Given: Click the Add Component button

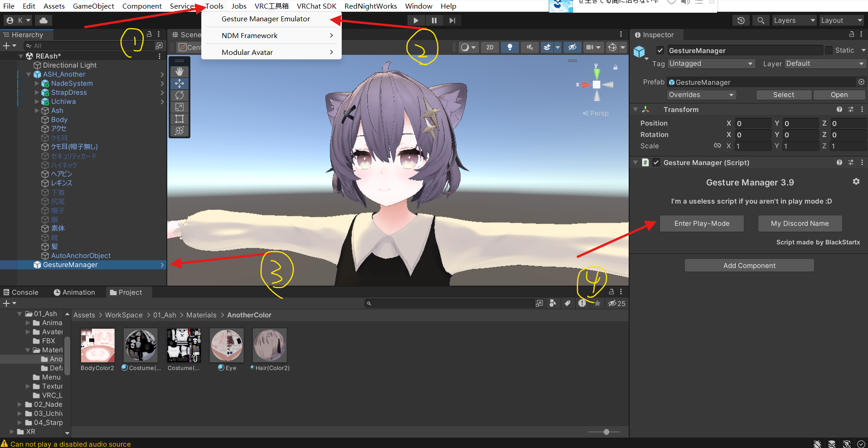Looking at the screenshot, I should [749, 265].
